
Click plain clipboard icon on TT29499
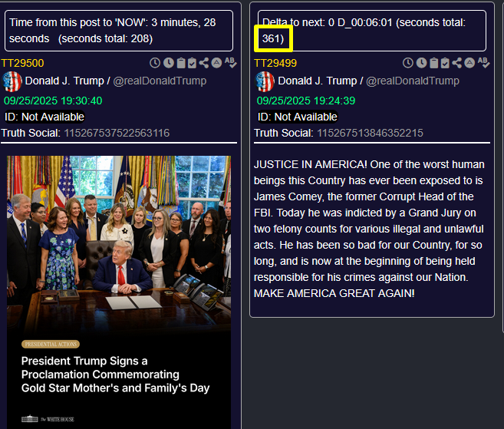pos(434,63)
